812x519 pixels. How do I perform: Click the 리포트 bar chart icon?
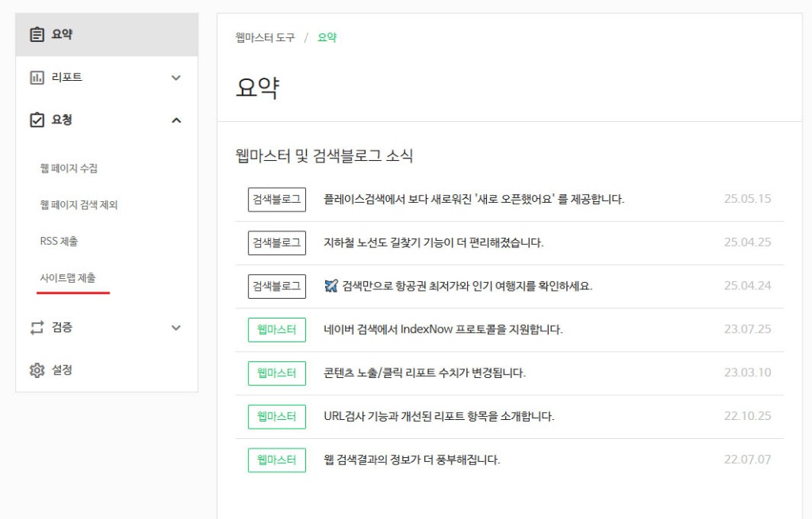(36, 78)
